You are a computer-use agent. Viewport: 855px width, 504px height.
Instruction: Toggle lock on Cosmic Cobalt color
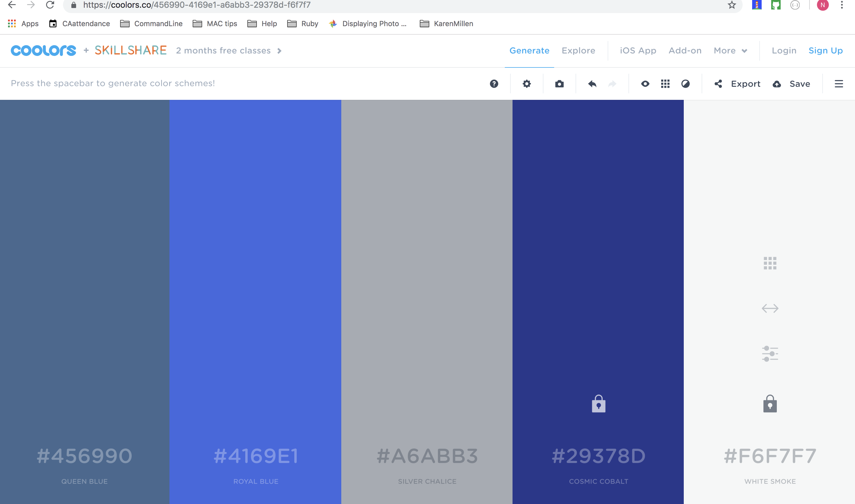(598, 404)
